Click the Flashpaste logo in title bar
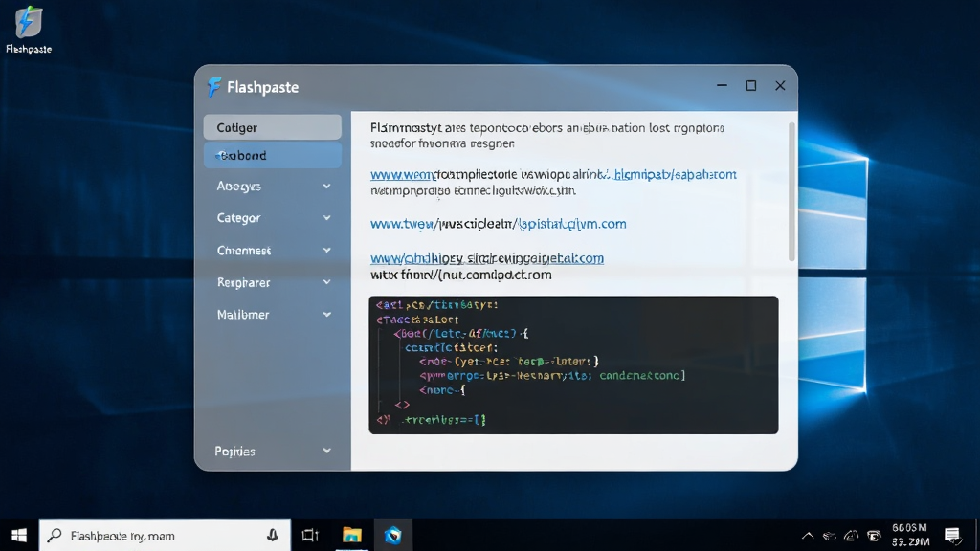Viewport: 980px width, 551px height. pos(214,87)
